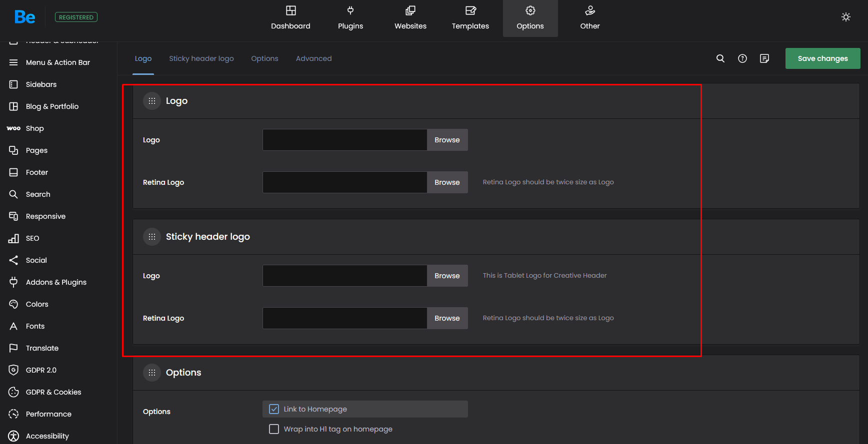Click the Retina Logo input field under Logo
Screen dimensions: 868x444
pos(345,182)
